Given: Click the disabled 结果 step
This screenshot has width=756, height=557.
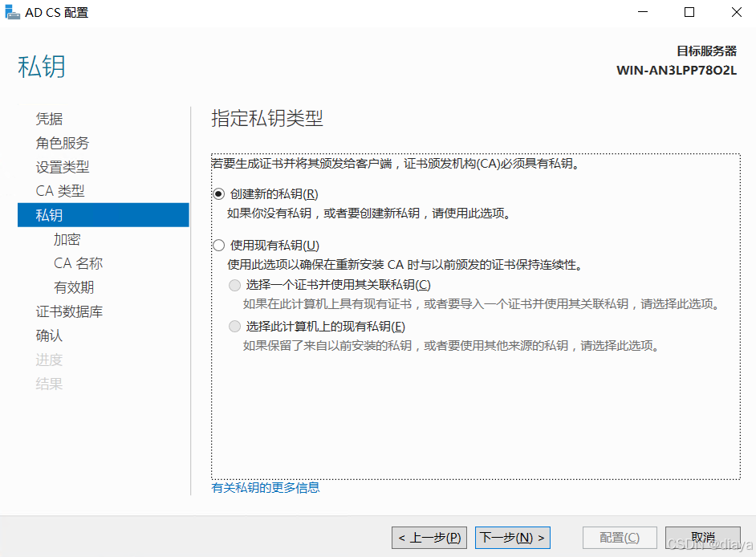Looking at the screenshot, I should 49,384.
